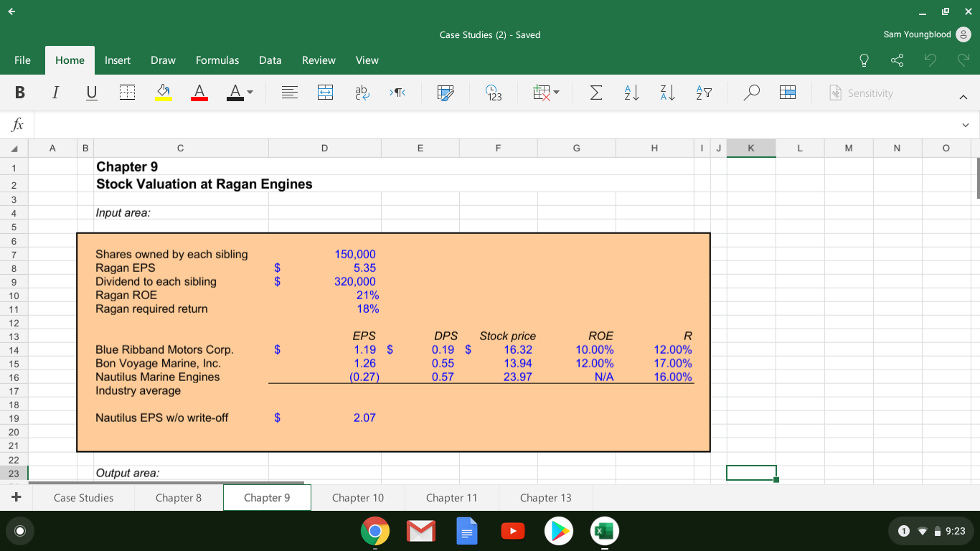Screen dimensions: 980x551
Task: Open the number format 123 icon
Action: pyautogui.click(x=494, y=93)
